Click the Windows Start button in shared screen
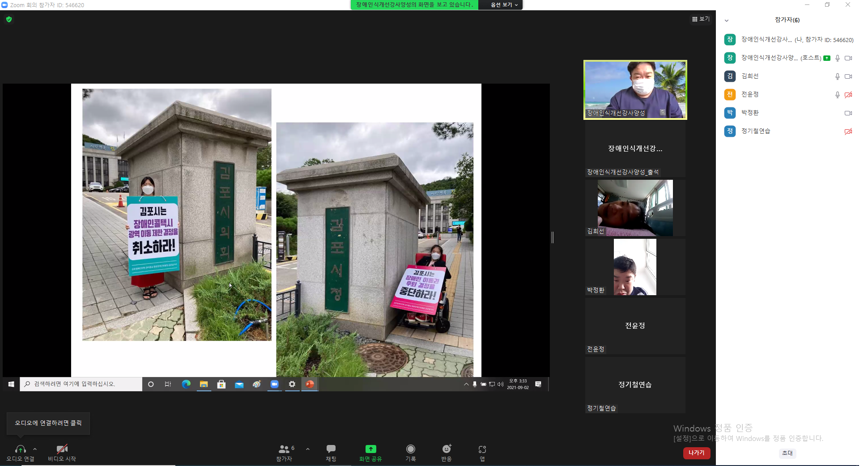 point(11,384)
